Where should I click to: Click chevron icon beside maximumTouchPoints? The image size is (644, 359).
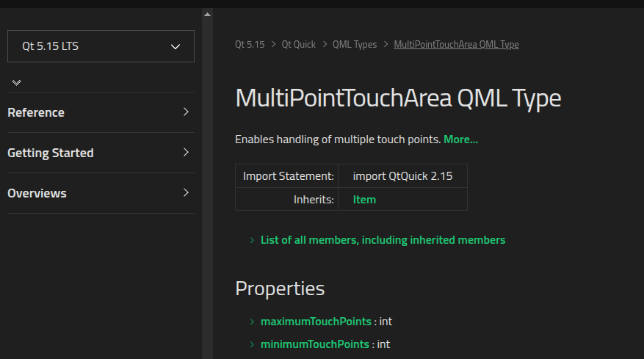click(252, 322)
